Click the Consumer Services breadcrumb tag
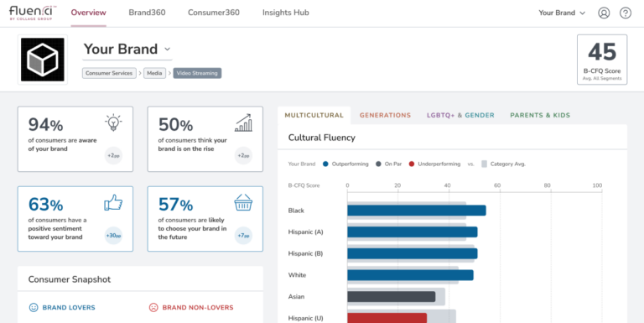This screenshot has width=644, height=323. coord(109,73)
